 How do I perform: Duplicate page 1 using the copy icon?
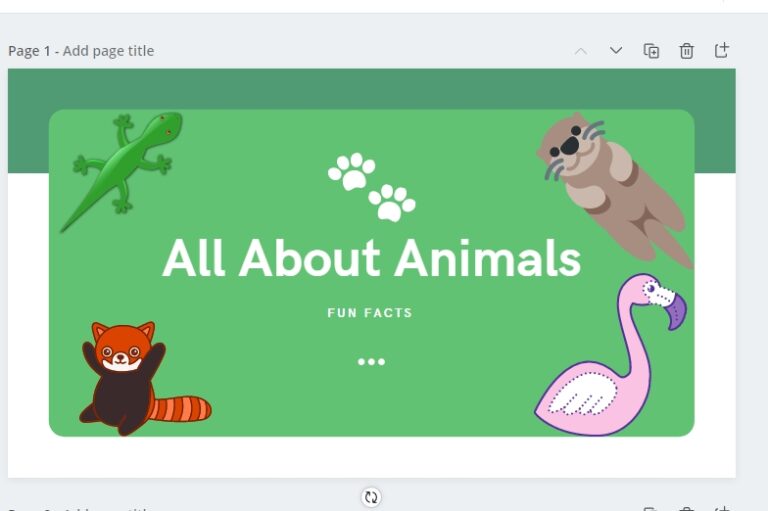pos(651,50)
